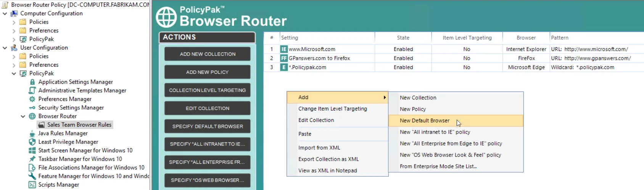Click the Browser Router globe icon in tree
This screenshot has height=190, width=644.
coord(32,116)
